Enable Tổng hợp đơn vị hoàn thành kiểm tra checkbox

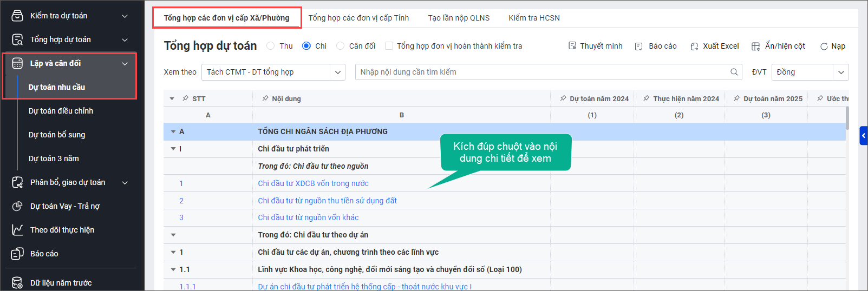(x=389, y=46)
